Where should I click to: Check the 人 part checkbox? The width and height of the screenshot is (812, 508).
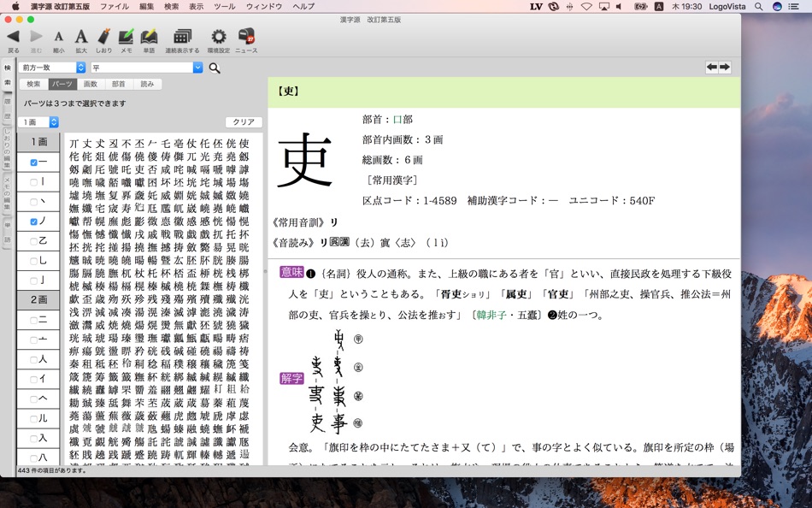[33, 359]
